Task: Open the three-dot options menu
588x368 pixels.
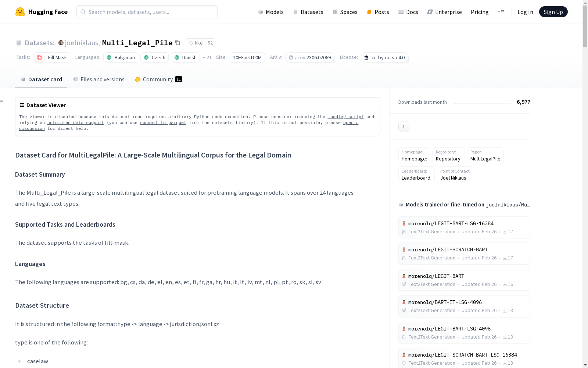Action: point(404,127)
